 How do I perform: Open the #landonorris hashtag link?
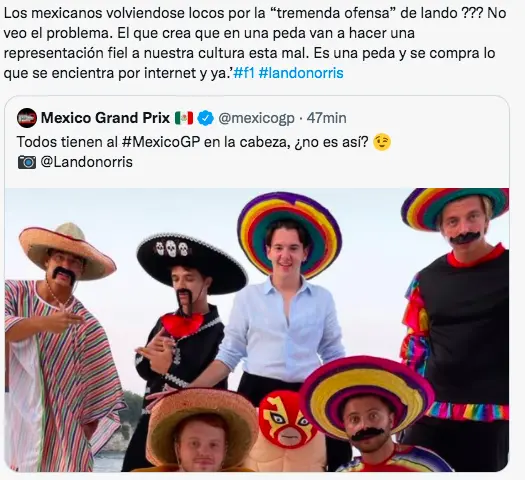coord(301,73)
